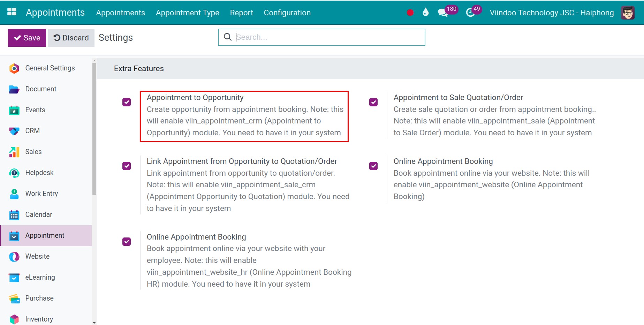Image resolution: width=644 pixels, height=325 pixels.
Task: Select the Calendar icon in sidebar
Action: click(14, 215)
